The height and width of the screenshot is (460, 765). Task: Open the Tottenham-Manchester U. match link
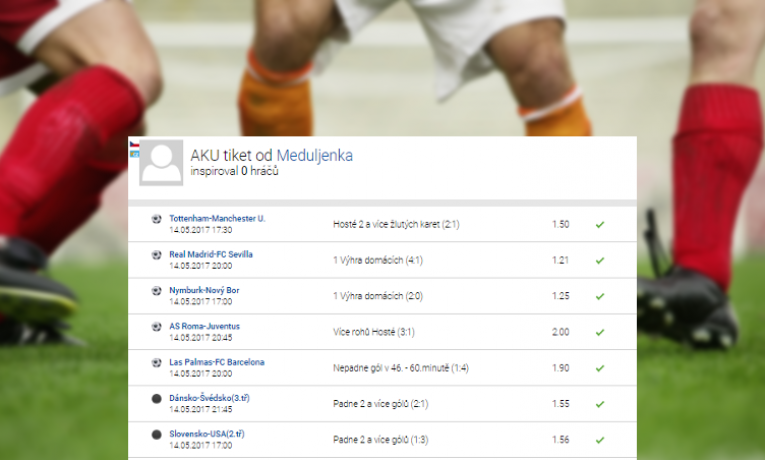pos(217,219)
